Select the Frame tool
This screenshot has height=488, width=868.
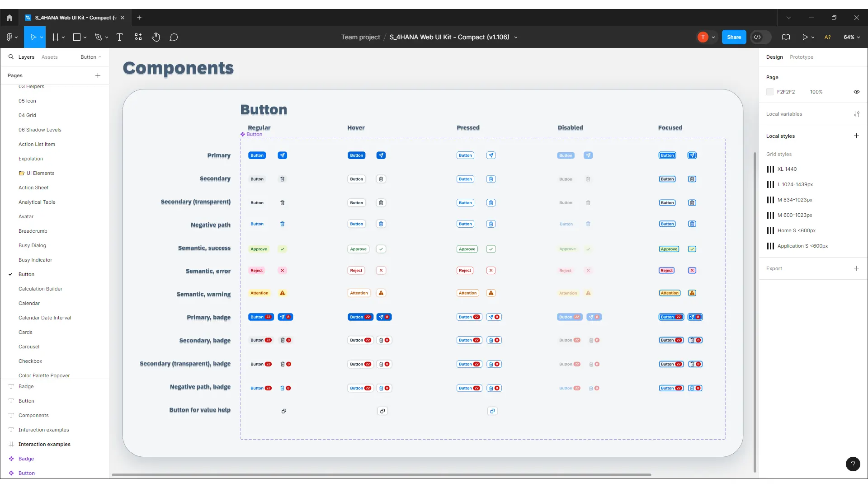click(56, 37)
